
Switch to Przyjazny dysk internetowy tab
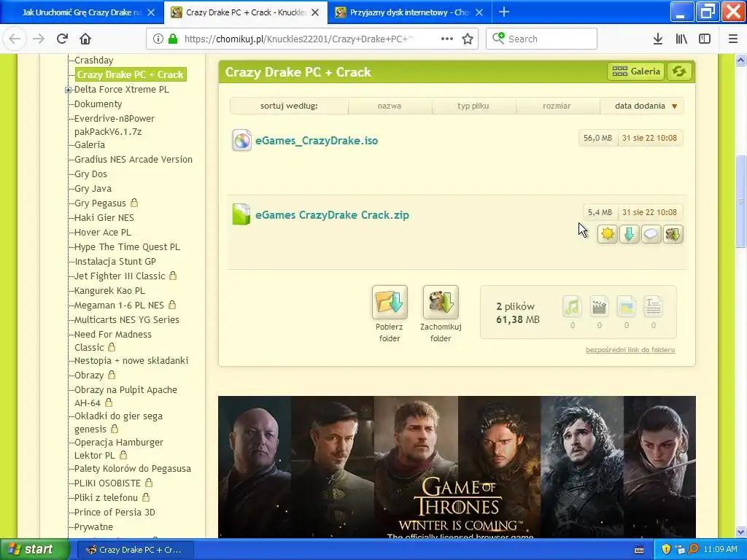(x=409, y=12)
